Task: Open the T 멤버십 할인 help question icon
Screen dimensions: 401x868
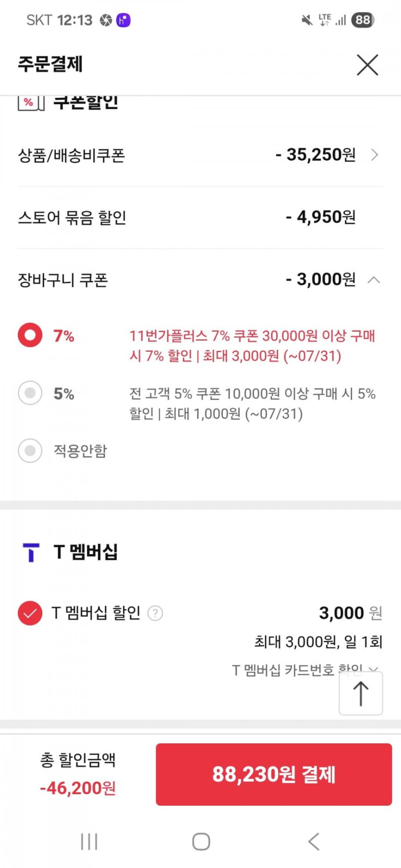Action: coord(155,613)
